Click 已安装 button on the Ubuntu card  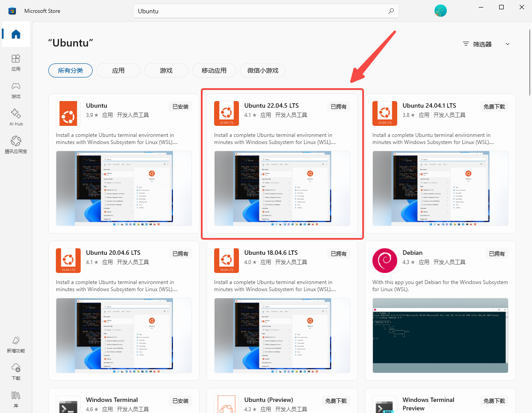(180, 106)
